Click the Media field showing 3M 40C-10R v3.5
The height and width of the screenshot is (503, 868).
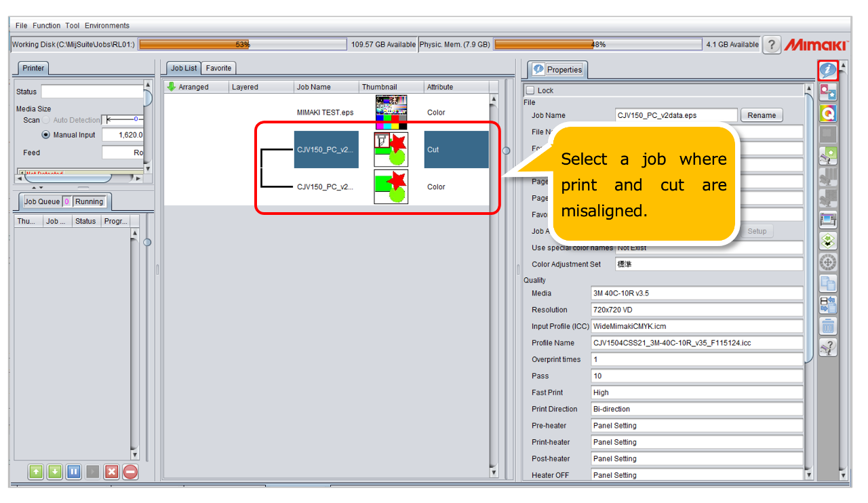[697, 294]
